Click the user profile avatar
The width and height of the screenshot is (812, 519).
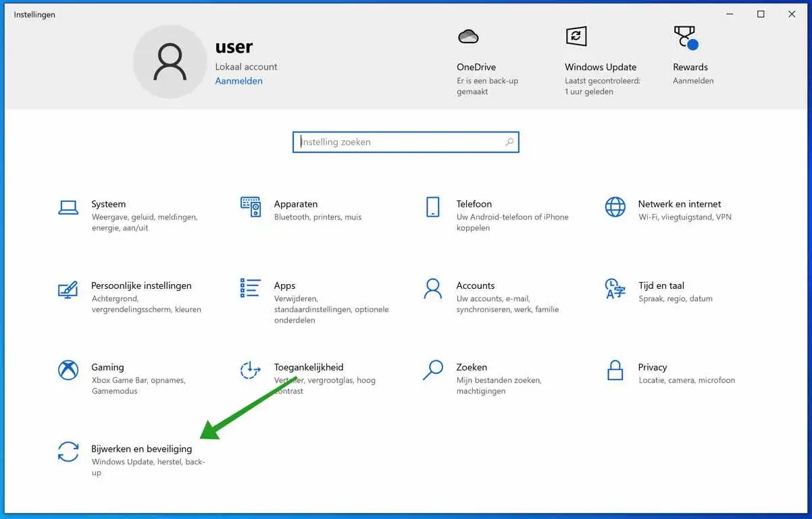(x=170, y=63)
